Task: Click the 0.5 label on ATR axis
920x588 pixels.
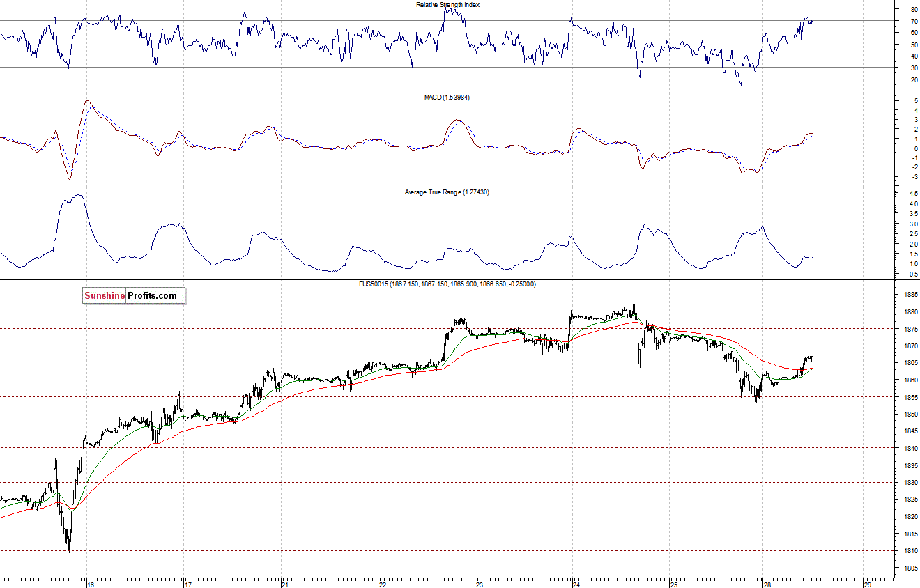Action: [x=912, y=274]
